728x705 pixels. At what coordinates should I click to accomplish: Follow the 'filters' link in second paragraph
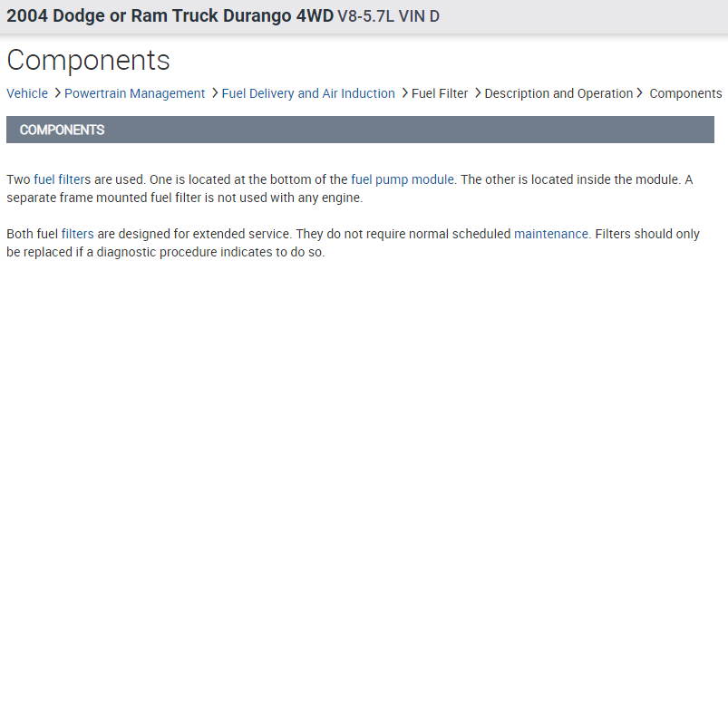click(78, 234)
